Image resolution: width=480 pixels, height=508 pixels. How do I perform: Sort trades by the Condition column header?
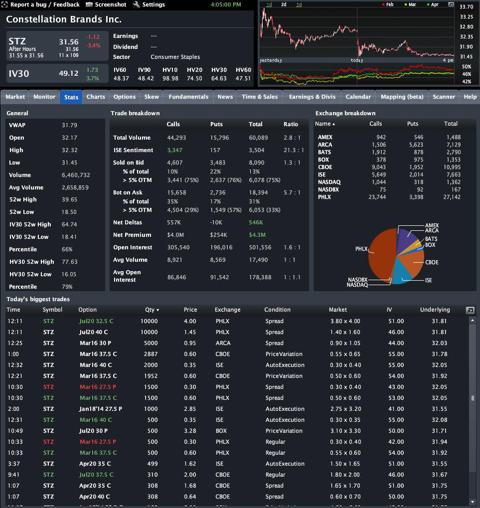coord(277,310)
